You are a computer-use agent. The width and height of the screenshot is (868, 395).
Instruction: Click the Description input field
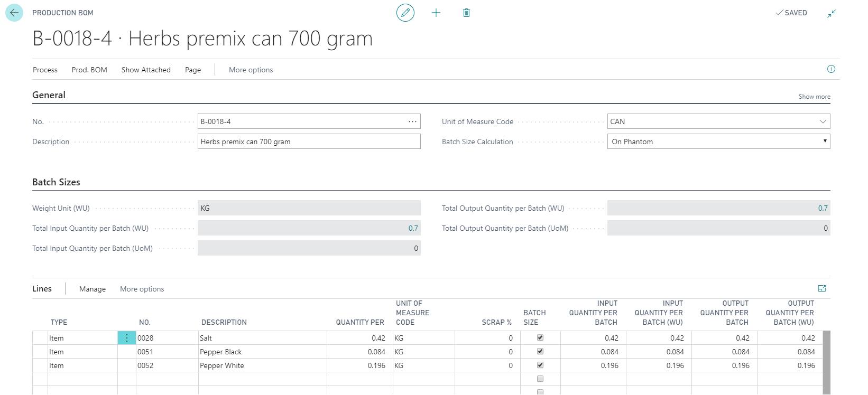tap(309, 142)
